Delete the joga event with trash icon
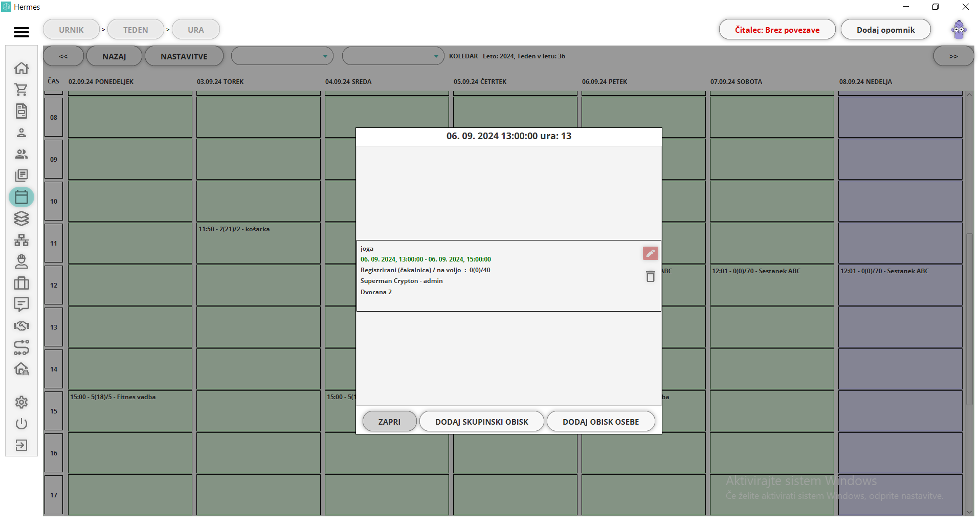The height and width of the screenshot is (525, 980). [x=650, y=276]
